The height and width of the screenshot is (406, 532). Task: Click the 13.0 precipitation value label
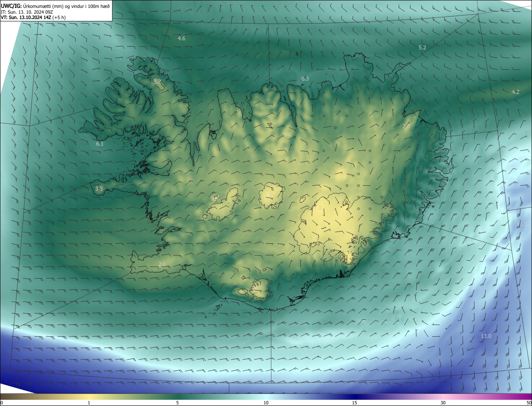point(486,336)
